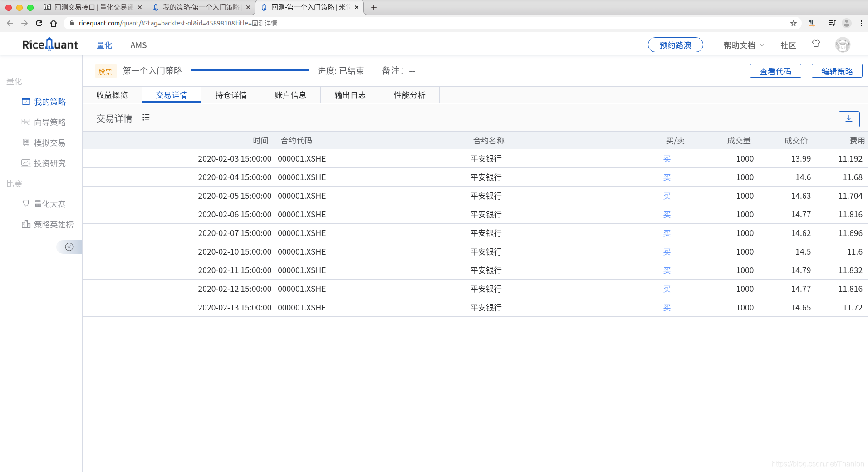
Task: Switch to the 交易详情 tab
Action: click(x=172, y=95)
